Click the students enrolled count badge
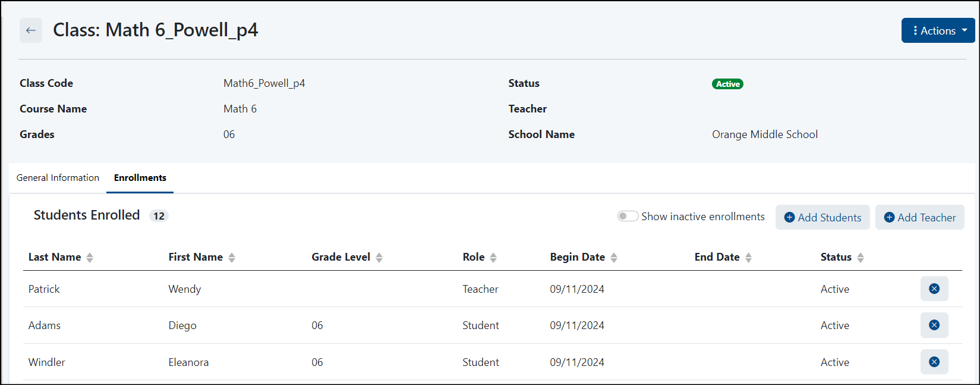This screenshot has width=980, height=385. pos(159,216)
